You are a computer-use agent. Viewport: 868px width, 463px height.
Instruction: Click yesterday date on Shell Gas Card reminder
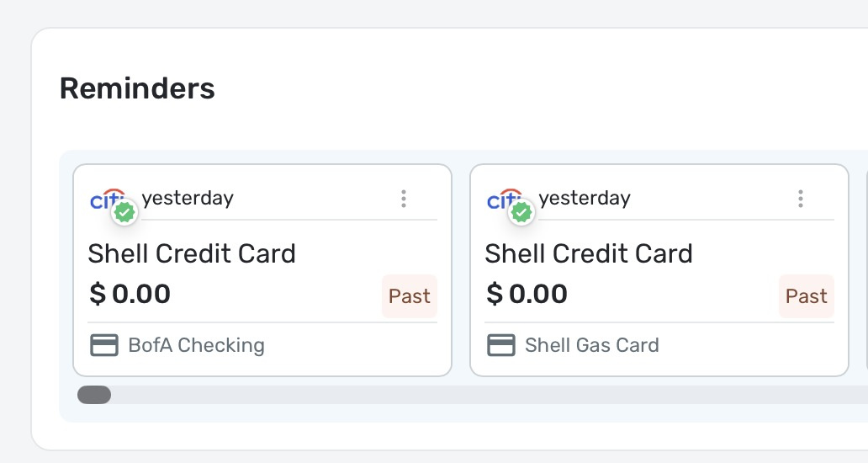[585, 199]
